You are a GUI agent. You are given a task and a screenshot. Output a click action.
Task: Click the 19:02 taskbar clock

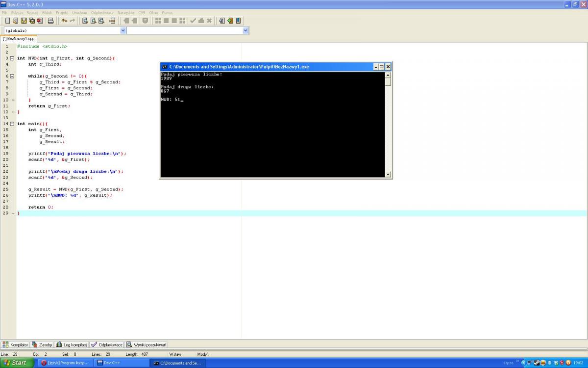[578, 363]
